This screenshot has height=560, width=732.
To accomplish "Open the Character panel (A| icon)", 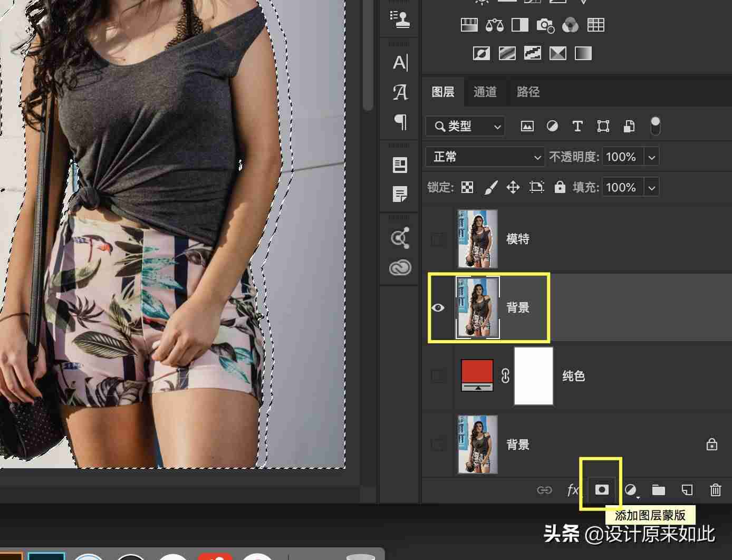I will pyautogui.click(x=400, y=63).
